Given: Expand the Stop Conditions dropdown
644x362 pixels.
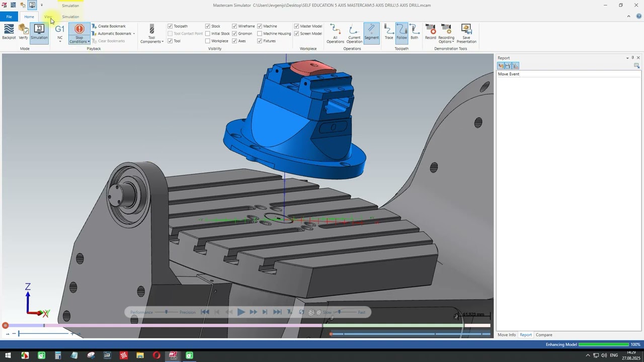Looking at the screenshot, I should click(79, 34).
